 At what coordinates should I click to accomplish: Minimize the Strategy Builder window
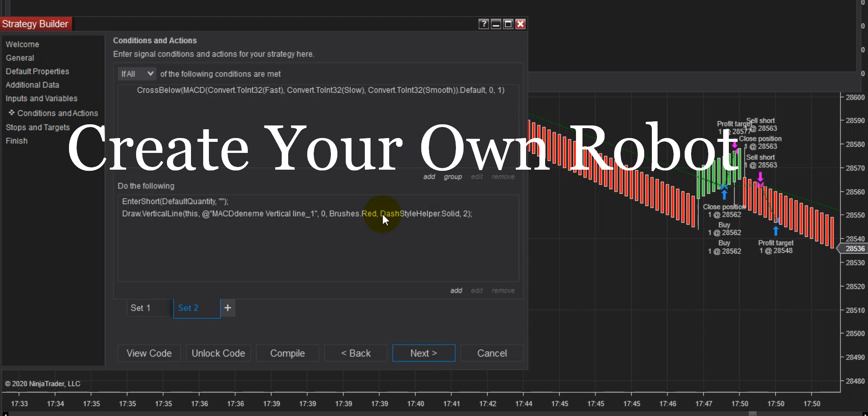click(x=496, y=24)
